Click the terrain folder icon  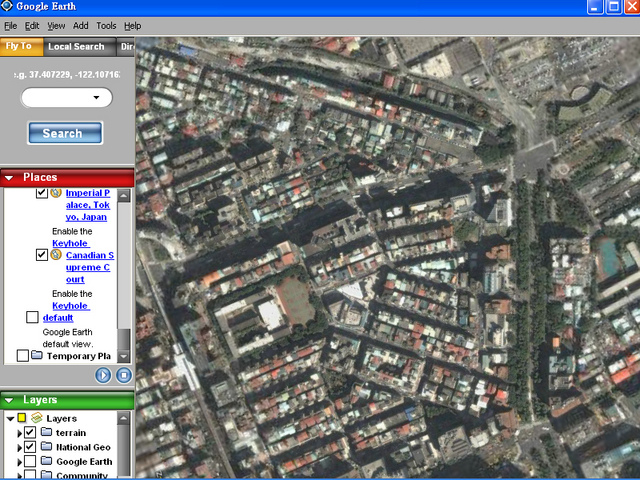47,432
